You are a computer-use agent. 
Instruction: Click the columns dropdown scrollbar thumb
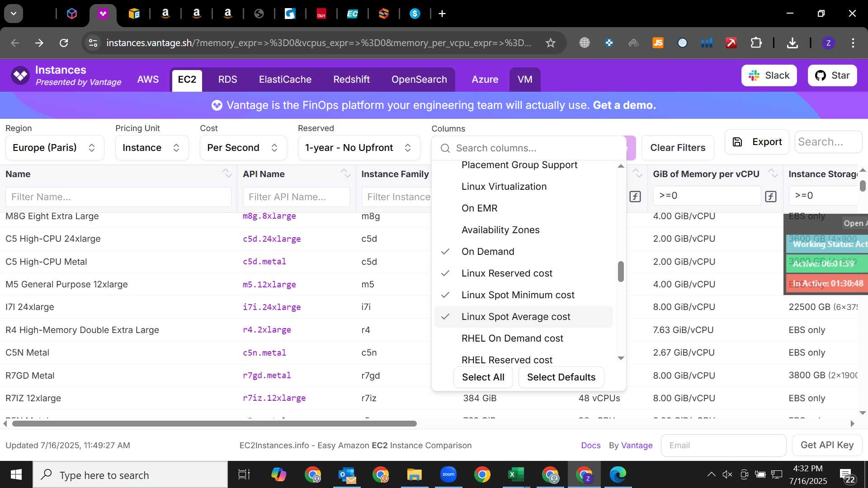[x=621, y=271]
